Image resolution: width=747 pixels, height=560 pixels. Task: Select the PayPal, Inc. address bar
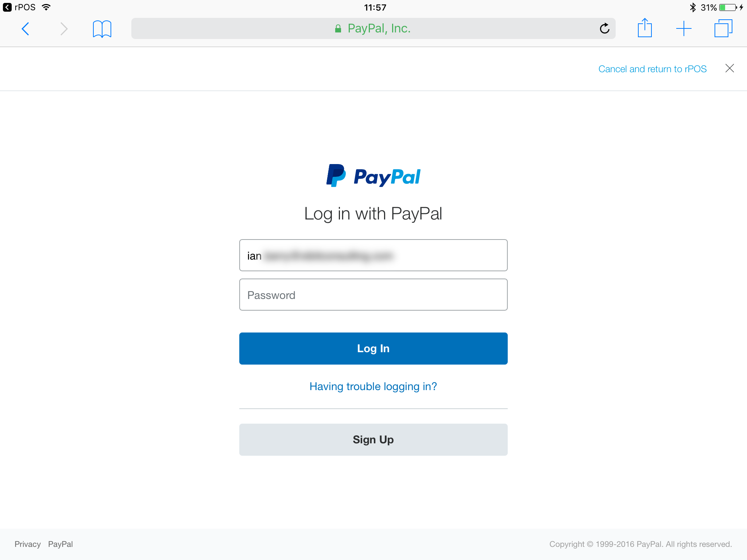(x=373, y=28)
